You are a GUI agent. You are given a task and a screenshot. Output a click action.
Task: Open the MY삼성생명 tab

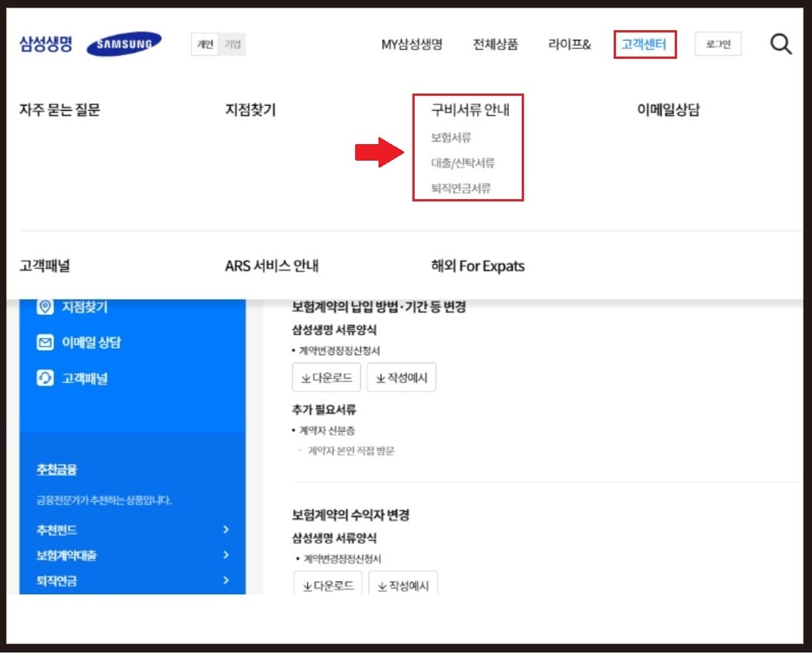[411, 45]
